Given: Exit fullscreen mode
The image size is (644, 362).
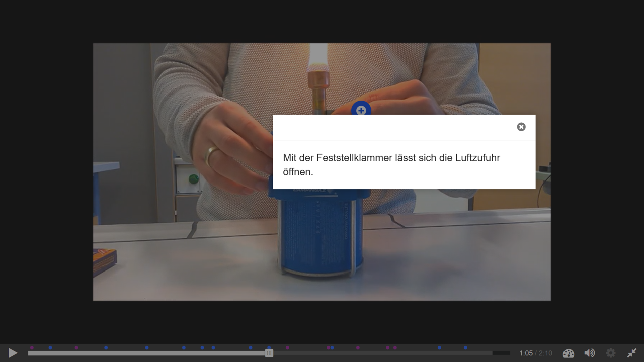Looking at the screenshot, I should 632,353.
